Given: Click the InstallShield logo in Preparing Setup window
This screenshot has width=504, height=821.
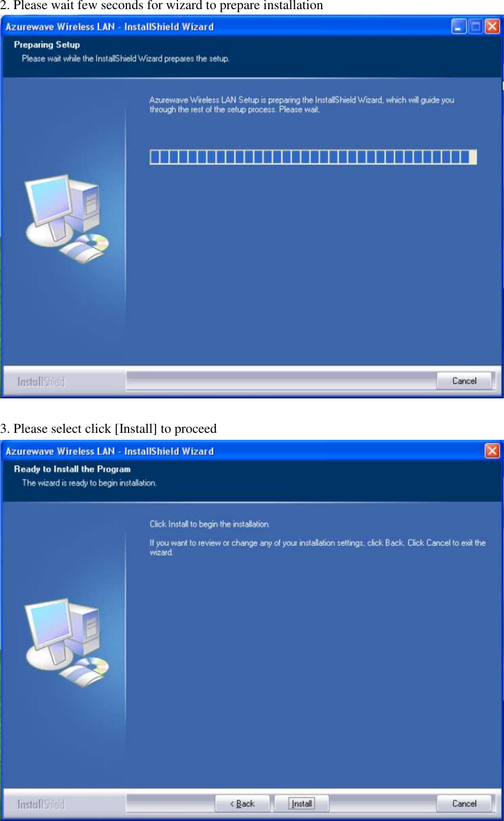Looking at the screenshot, I should (41, 382).
